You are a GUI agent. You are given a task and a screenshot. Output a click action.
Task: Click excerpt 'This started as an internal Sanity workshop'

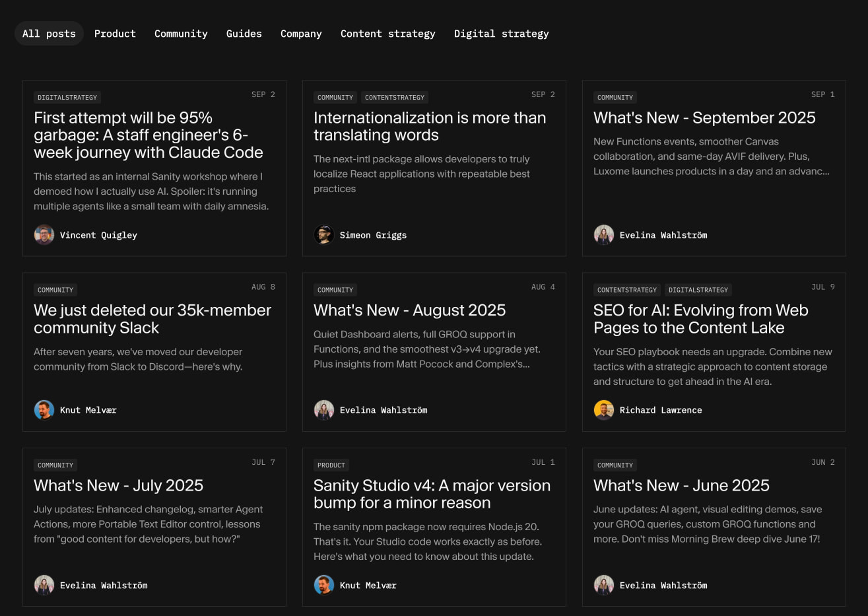coord(151,191)
